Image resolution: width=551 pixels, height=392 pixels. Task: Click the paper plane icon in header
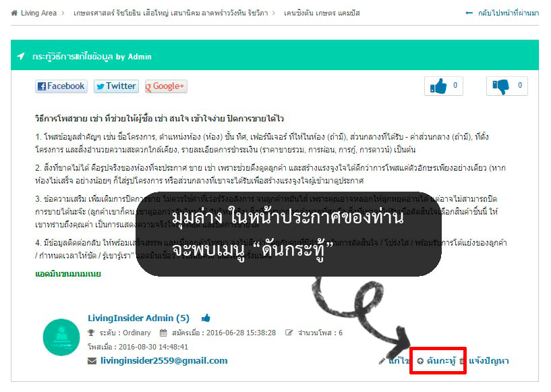(x=21, y=56)
